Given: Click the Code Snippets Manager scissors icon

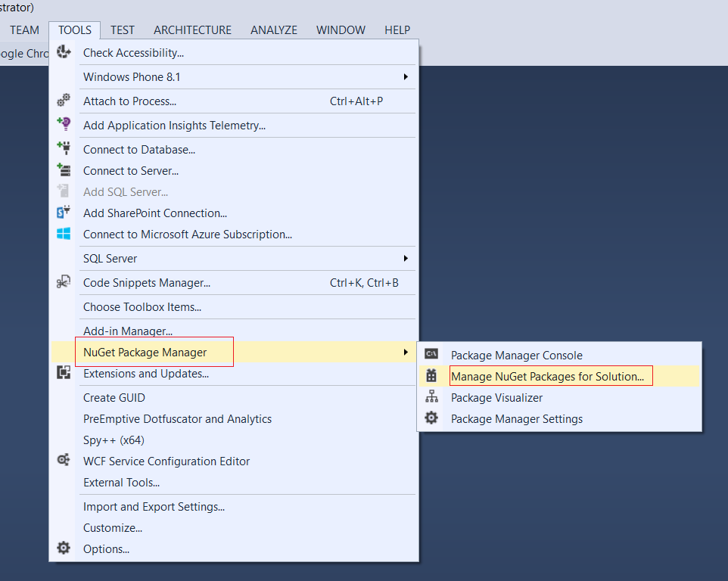Looking at the screenshot, I should [x=64, y=282].
